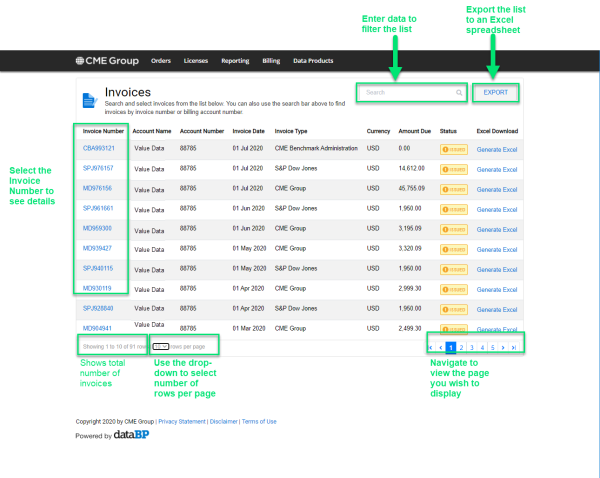Go to the first page arrow
Screen dimensions: 600x478
coord(430,347)
